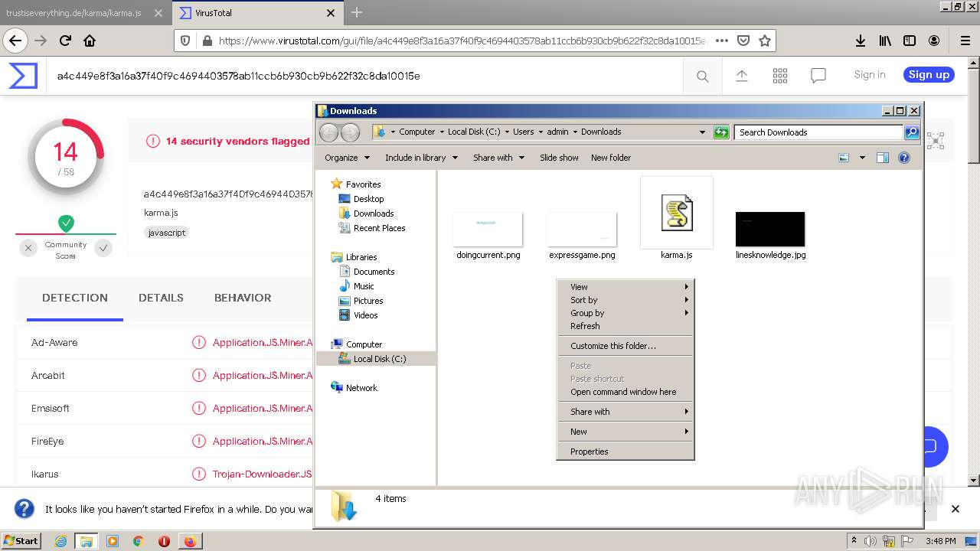The image size is (980, 551).
Task: Switch to the BEHAVIOR tab
Action: coord(243,298)
